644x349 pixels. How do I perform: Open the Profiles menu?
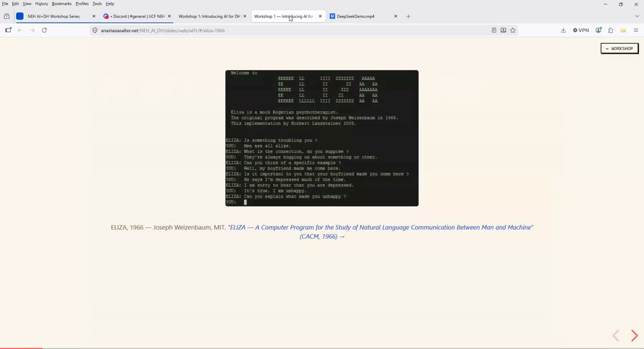pos(82,4)
